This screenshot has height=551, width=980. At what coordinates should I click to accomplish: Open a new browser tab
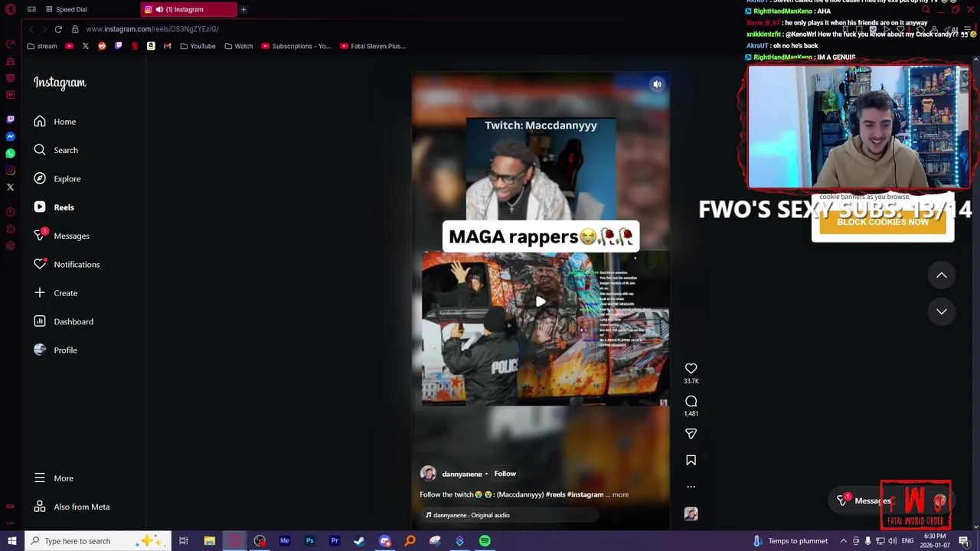point(243,9)
